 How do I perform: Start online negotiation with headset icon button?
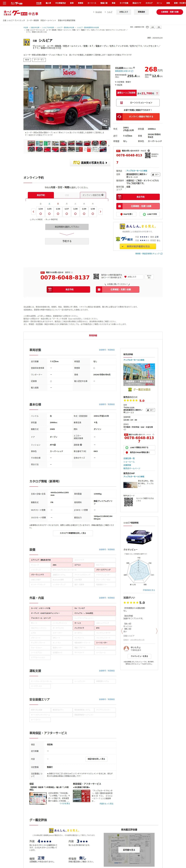pos(138,117)
